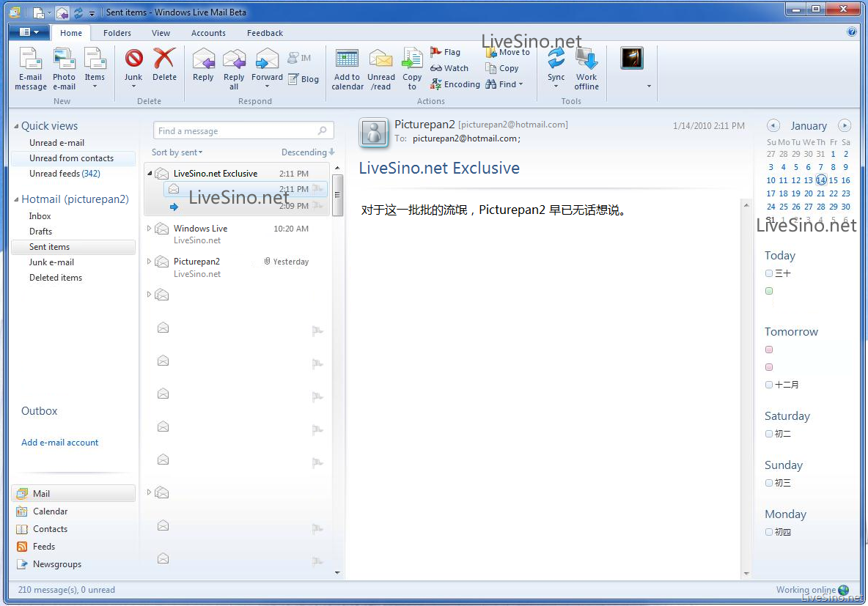Open the Deleted items folder

pyautogui.click(x=56, y=278)
